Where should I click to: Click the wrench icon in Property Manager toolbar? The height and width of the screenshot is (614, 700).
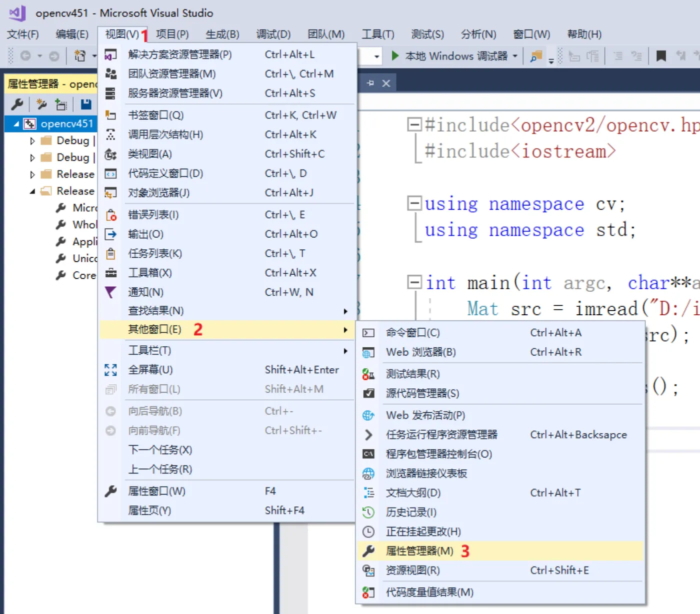(x=17, y=104)
